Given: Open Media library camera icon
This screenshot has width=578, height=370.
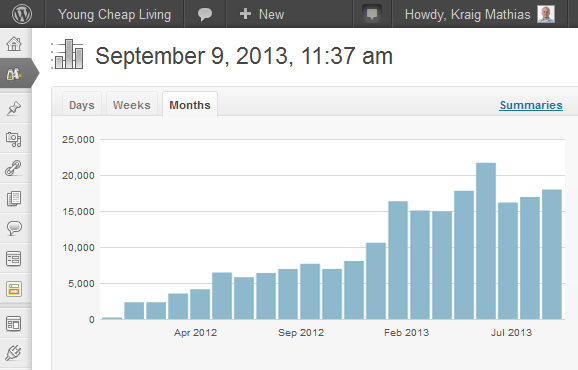Looking at the screenshot, I should pyautogui.click(x=14, y=139).
